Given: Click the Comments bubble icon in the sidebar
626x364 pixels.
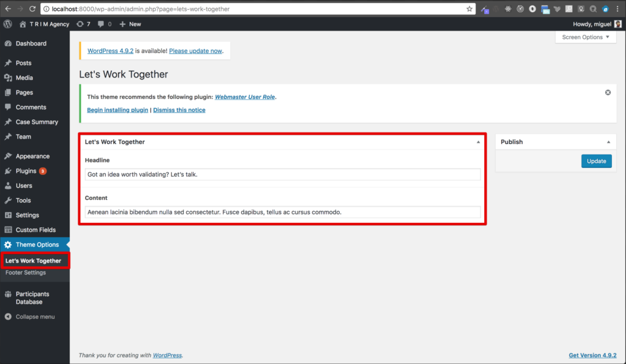Looking at the screenshot, I should [8, 107].
